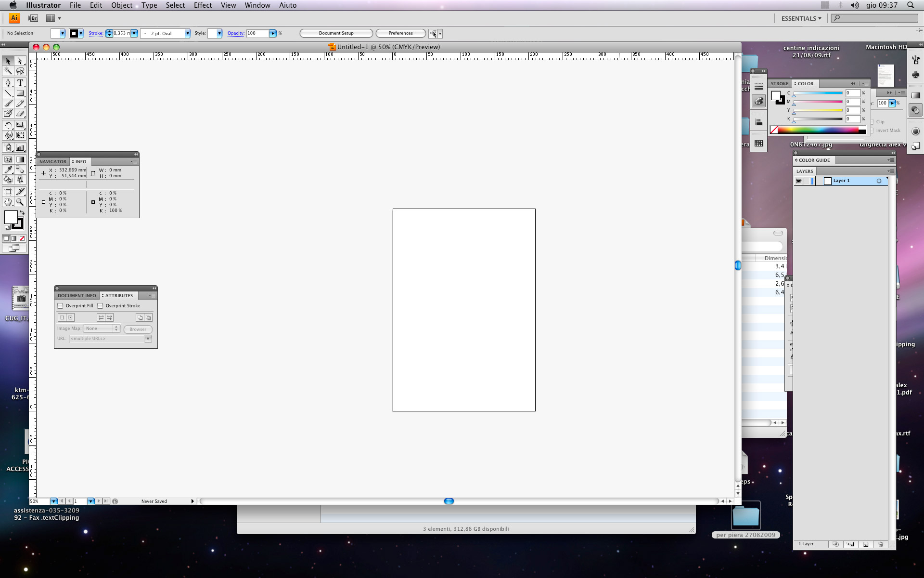Image resolution: width=924 pixels, height=578 pixels.
Task: Click the CMYK color spectrum bar
Action: [818, 130]
